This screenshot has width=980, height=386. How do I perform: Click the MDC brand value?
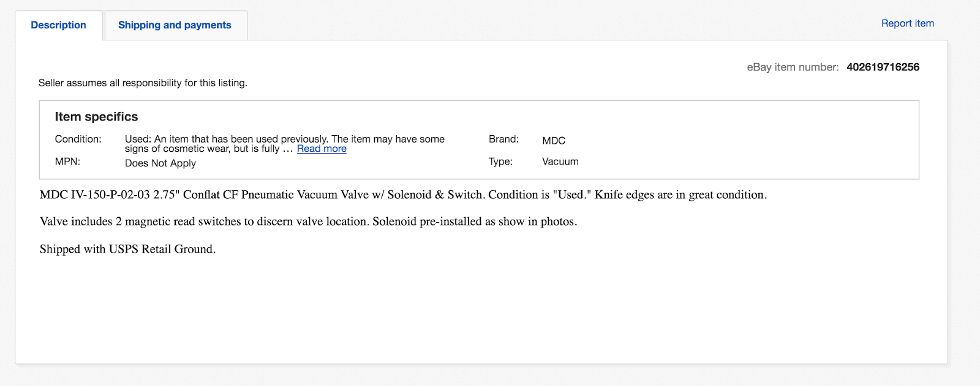coord(554,141)
